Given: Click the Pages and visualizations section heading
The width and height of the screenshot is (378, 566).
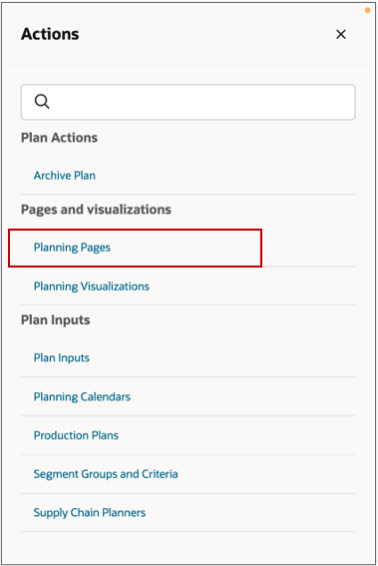Looking at the screenshot, I should 96,209.
